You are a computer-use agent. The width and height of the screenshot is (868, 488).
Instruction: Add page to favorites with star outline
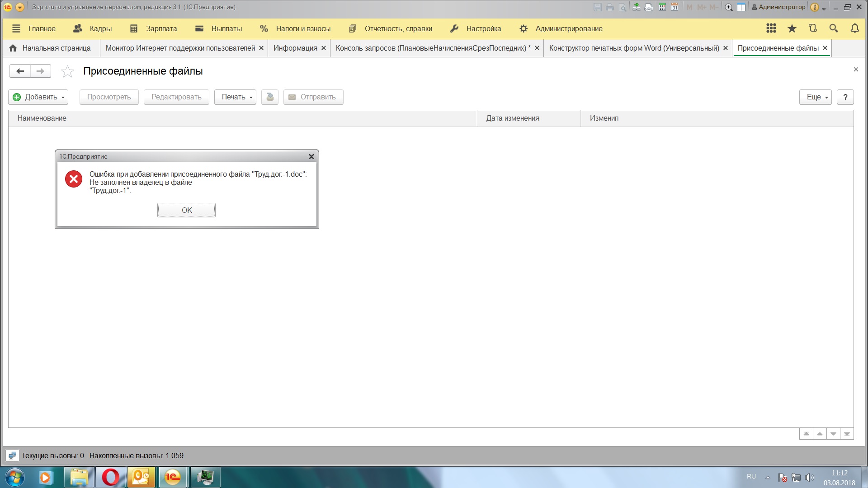coord(67,71)
